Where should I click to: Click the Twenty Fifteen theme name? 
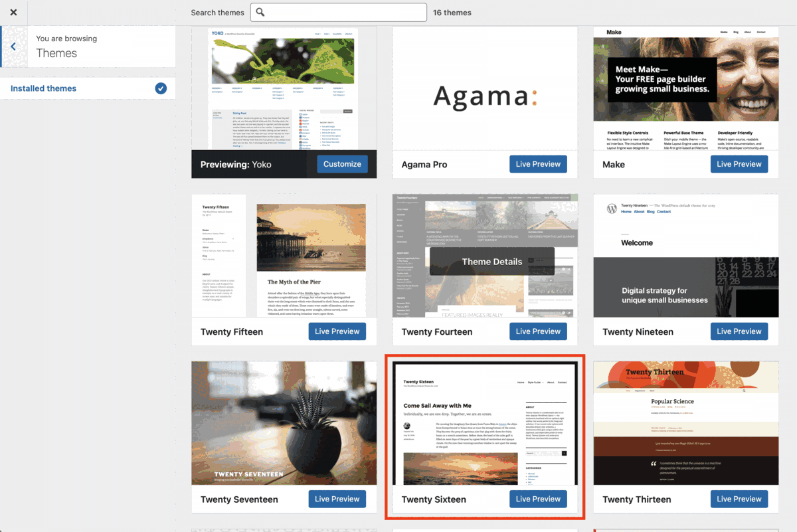(x=232, y=332)
